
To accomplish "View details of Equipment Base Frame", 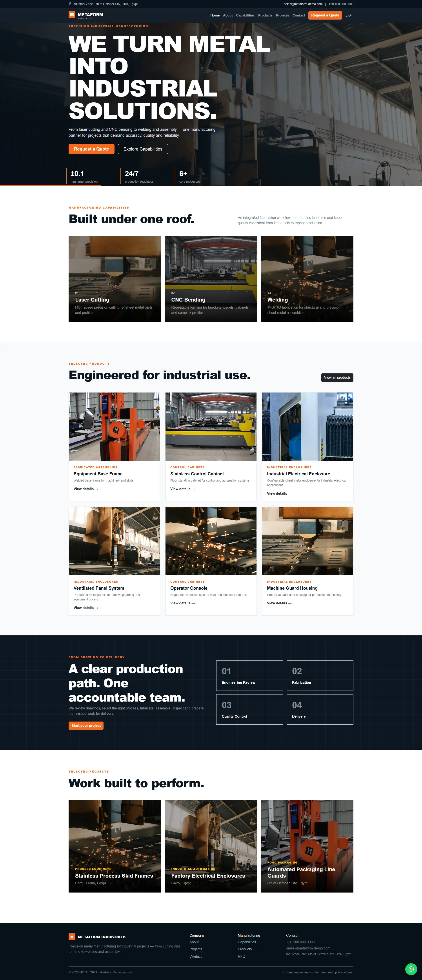I will tap(86, 489).
